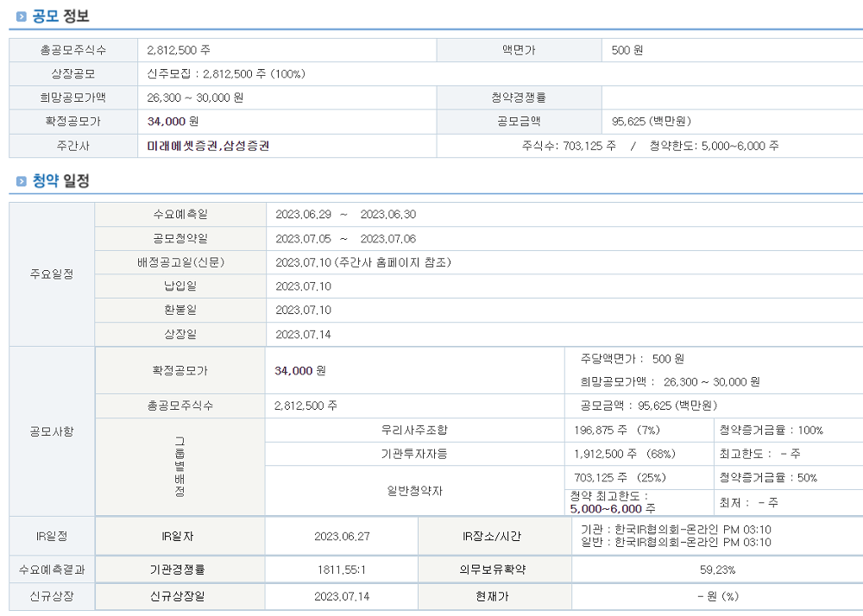Click 신주모집 : 2,812,500 주 (100%) text
863x616 pixels.
(x=225, y=73)
